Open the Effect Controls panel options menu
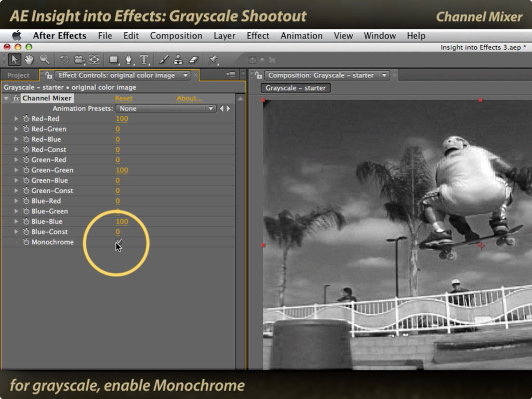This screenshot has height=399, width=532. click(x=231, y=74)
